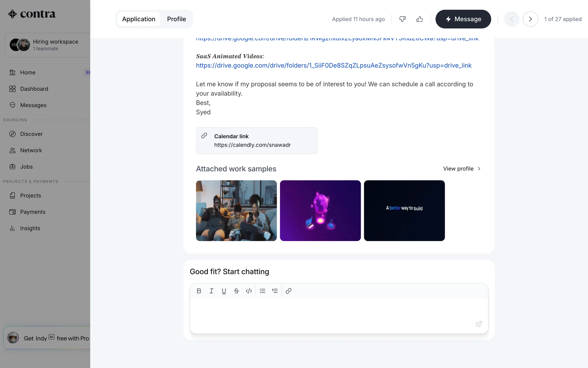This screenshot has width=588, height=368.
Task: Switch to the Profile tab
Action: click(x=176, y=19)
